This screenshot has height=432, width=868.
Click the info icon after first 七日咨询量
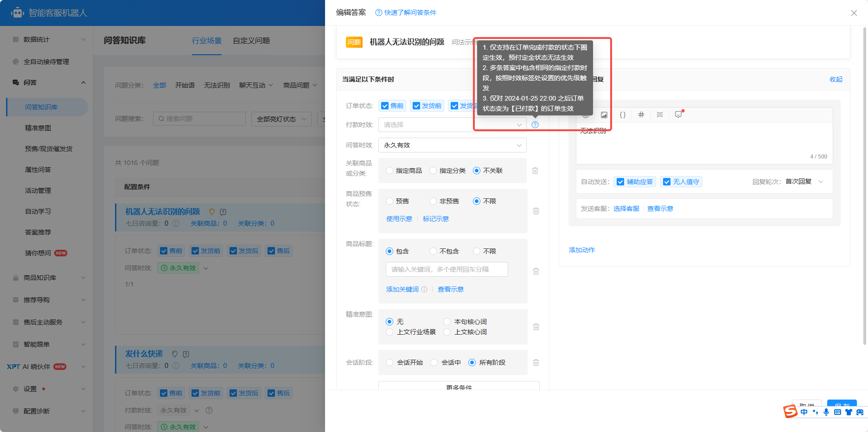coord(176,223)
